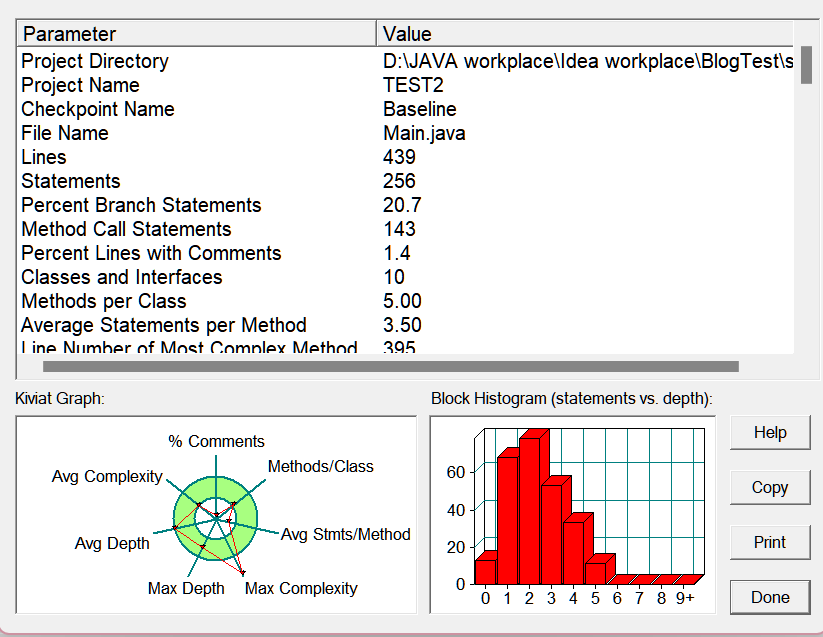
Task: Click the horizontal scrollbar thumb
Action: pos(391,366)
